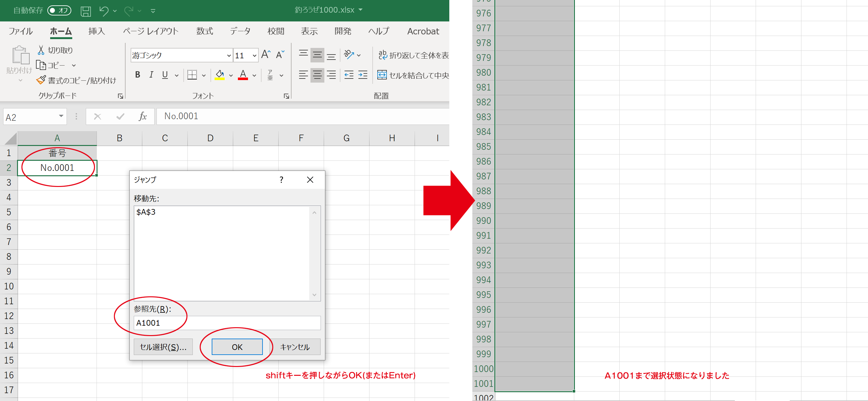868x401 pixels.
Task: Apply red font color A
Action: [243, 75]
